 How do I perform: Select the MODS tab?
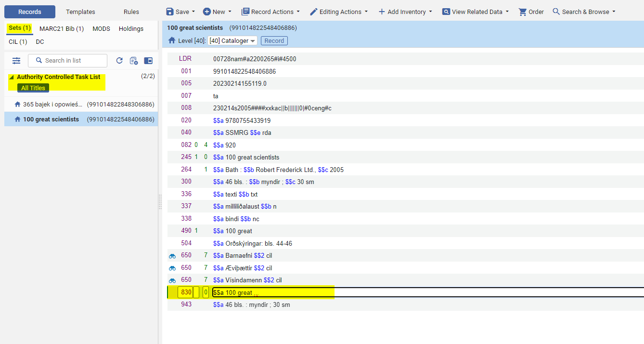coord(101,28)
